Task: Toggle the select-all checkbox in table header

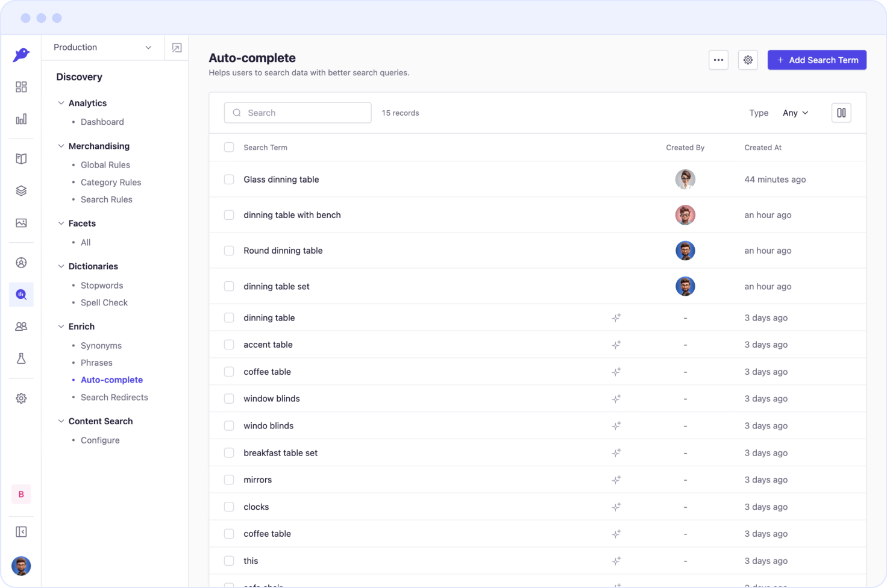Action: (229, 148)
